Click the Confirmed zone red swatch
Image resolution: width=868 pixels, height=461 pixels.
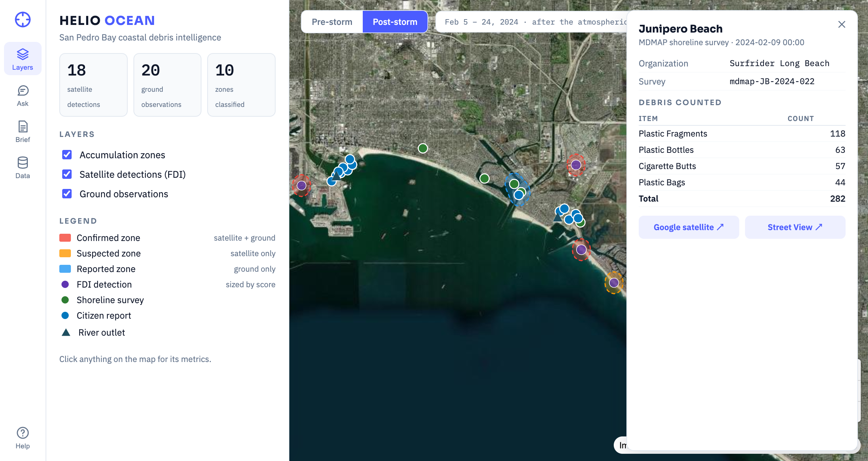tap(65, 238)
